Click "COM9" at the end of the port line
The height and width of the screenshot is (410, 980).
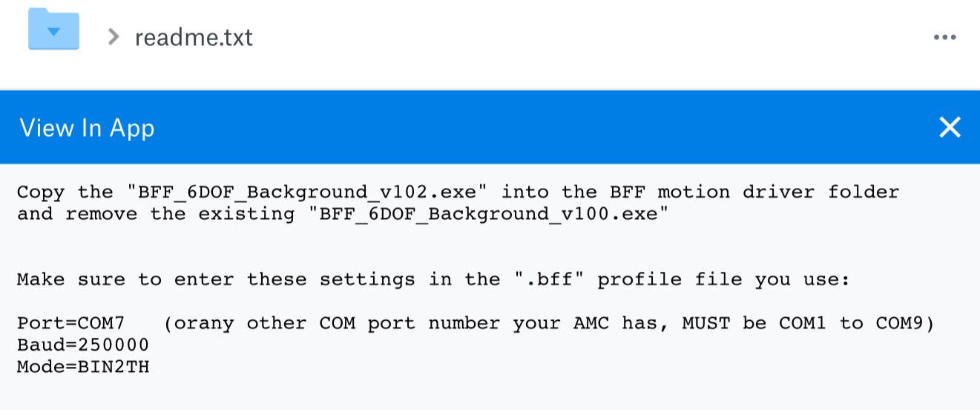click(902, 323)
